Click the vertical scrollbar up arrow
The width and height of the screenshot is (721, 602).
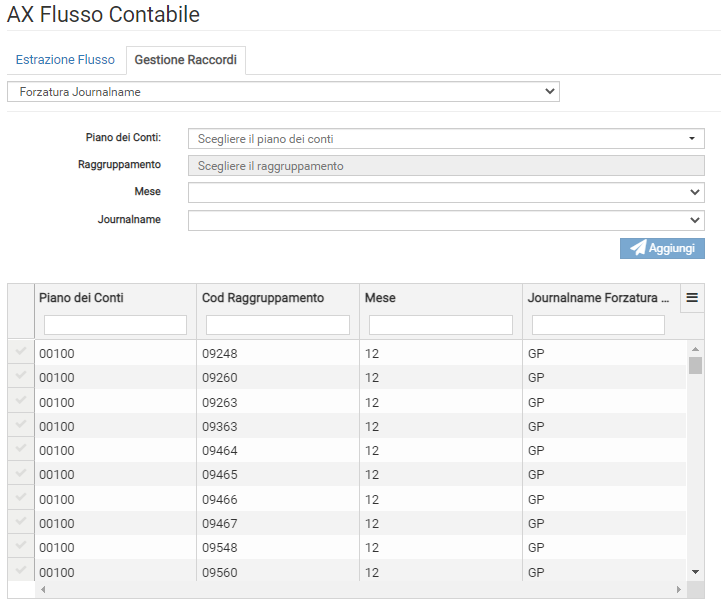pyautogui.click(x=695, y=349)
